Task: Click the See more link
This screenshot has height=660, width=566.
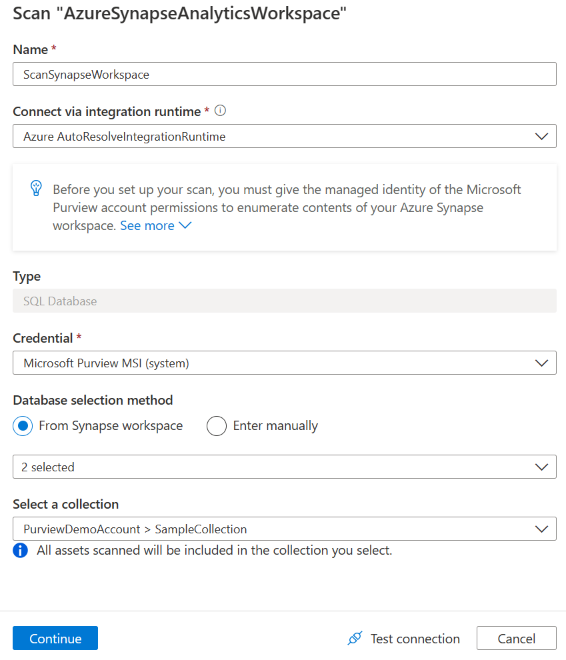Action: click(x=147, y=226)
